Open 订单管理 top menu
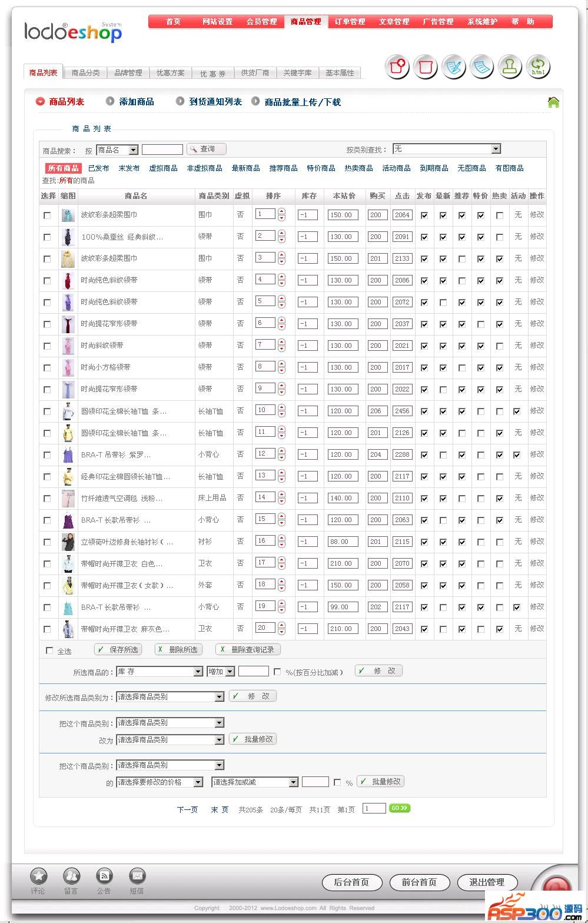Viewport: 588px width, 923px height. (350, 22)
